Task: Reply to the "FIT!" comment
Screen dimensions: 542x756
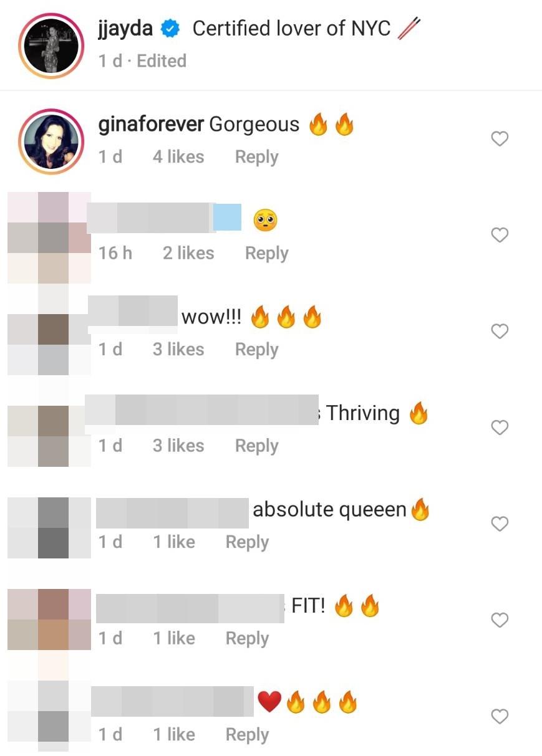Action: [x=247, y=638]
